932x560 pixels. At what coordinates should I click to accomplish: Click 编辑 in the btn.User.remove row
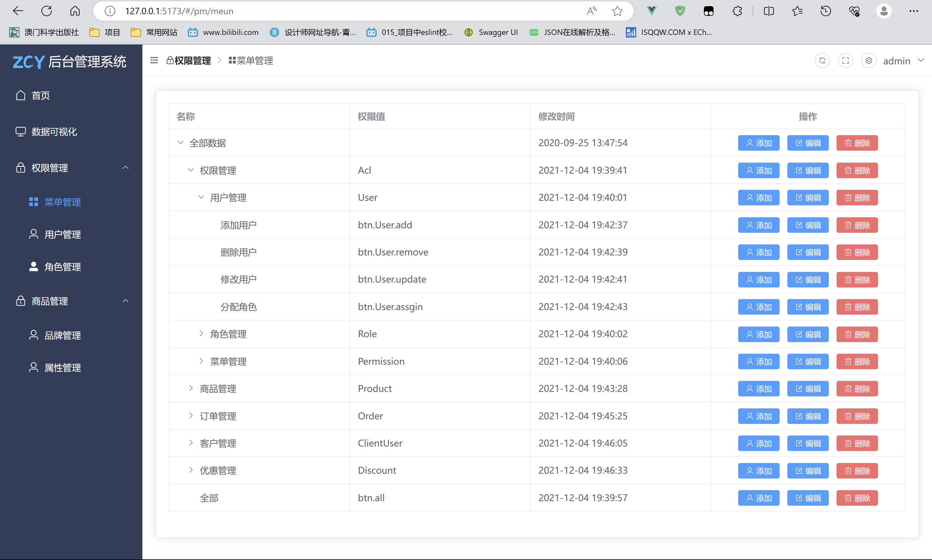[x=808, y=253]
